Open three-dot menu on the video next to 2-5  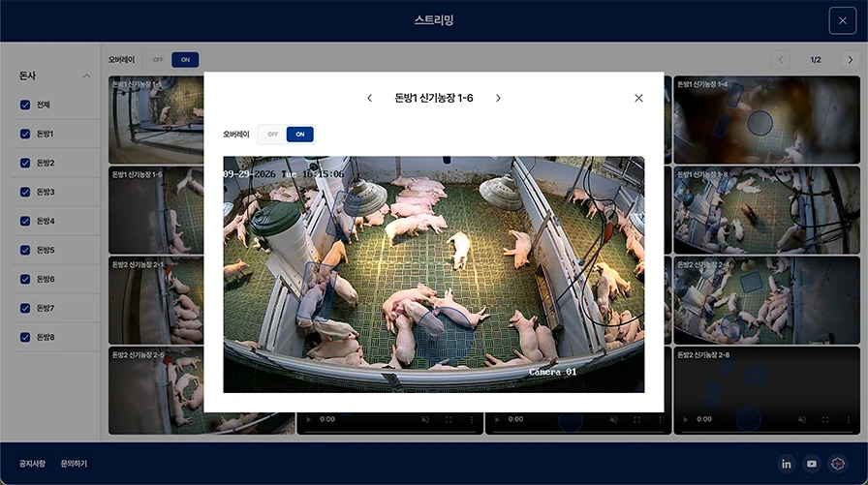point(472,420)
